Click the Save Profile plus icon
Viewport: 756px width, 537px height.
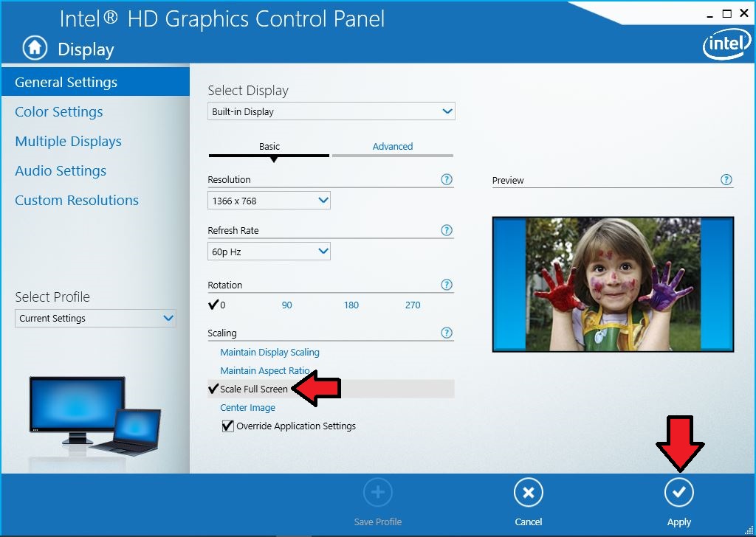click(378, 492)
